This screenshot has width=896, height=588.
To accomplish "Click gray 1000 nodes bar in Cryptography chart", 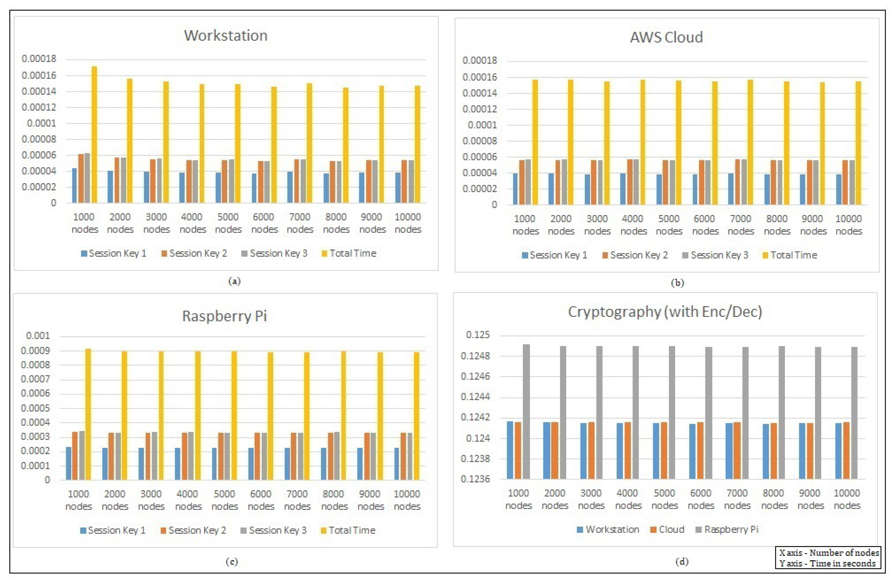I will pyautogui.click(x=526, y=412).
